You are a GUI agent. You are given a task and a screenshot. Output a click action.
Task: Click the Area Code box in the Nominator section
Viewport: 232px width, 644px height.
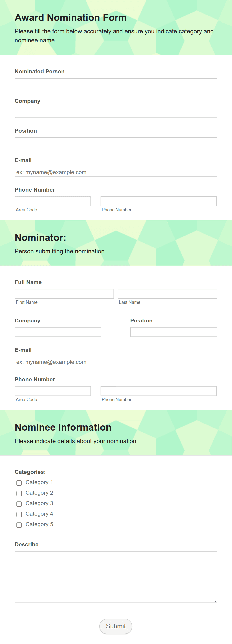point(53,391)
